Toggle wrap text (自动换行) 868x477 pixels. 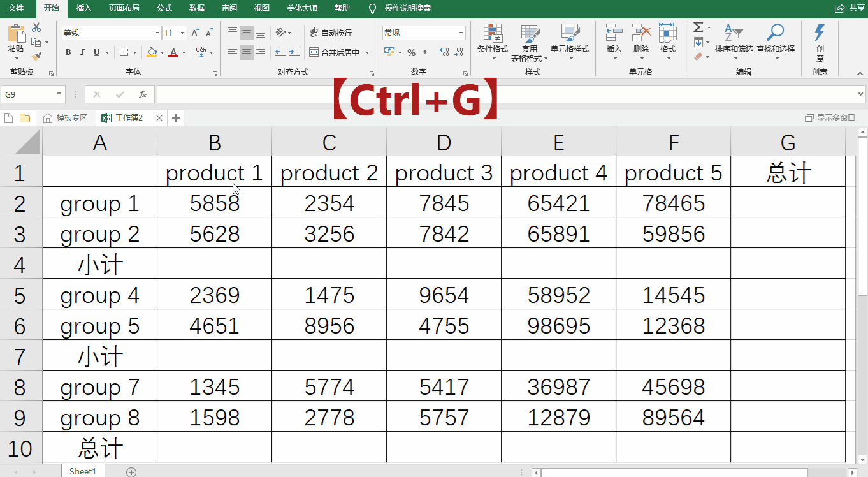(331, 33)
